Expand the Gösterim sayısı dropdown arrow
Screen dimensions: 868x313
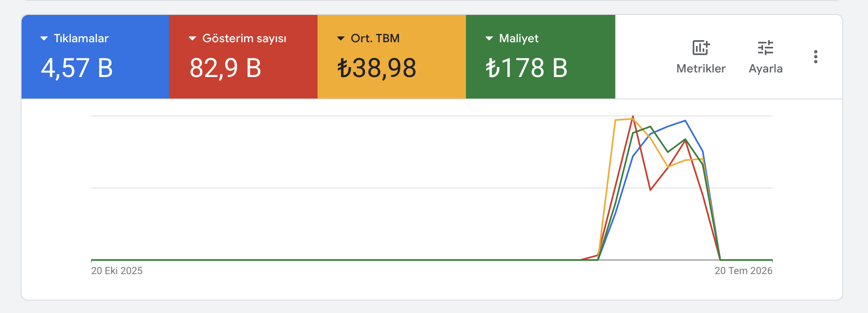tap(192, 39)
